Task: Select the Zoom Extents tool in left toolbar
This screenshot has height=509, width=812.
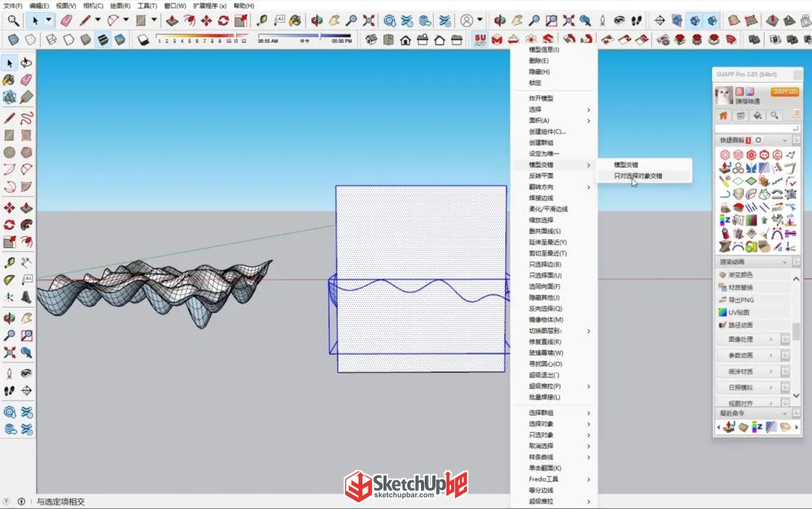Action: (9, 353)
